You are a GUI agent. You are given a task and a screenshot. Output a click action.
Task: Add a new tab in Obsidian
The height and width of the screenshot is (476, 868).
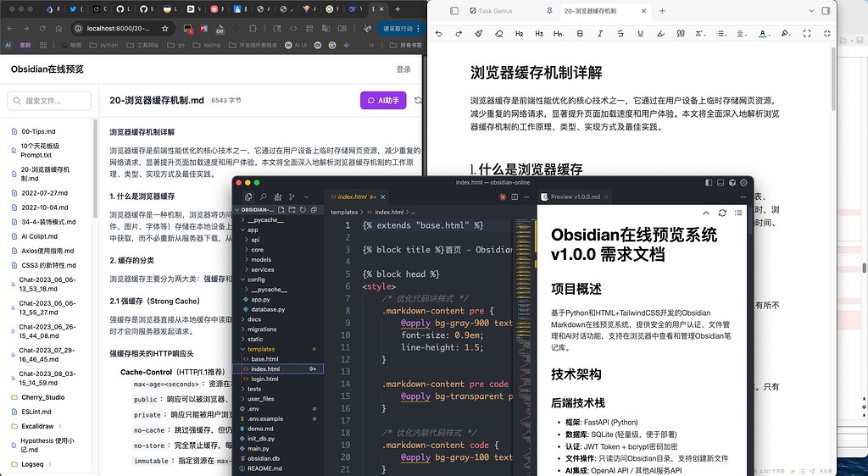coord(662,10)
